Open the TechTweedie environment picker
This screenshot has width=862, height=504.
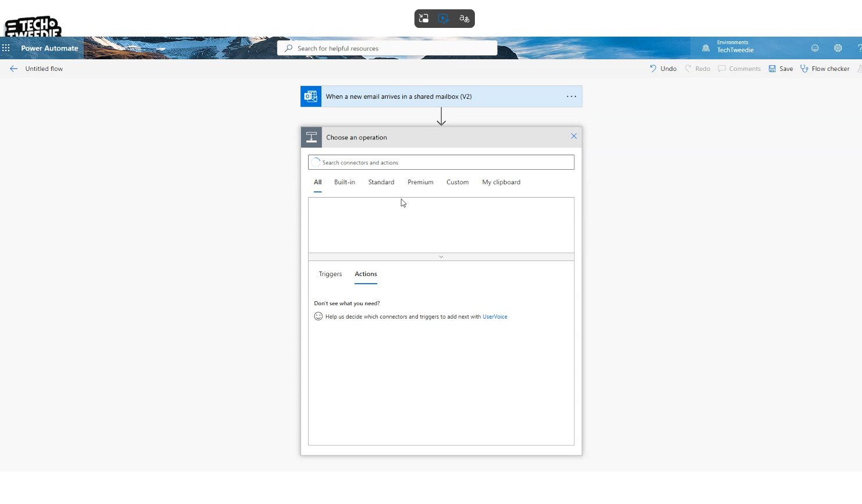(735, 50)
